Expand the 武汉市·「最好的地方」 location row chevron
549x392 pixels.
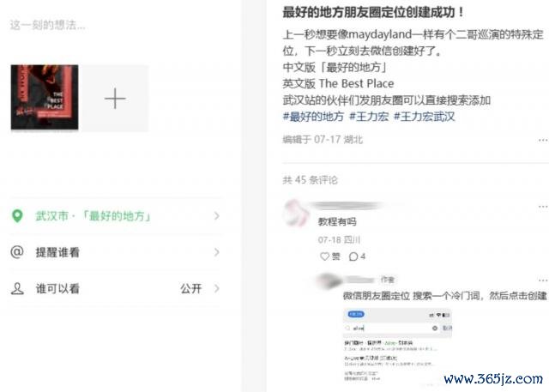coord(217,216)
